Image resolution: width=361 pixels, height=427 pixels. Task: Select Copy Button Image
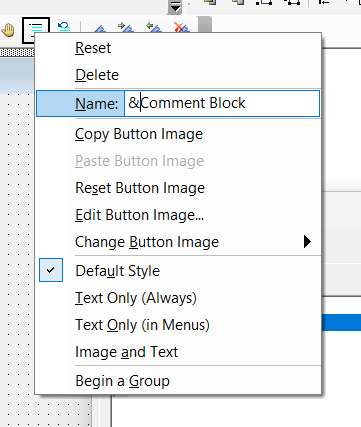click(178, 134)
